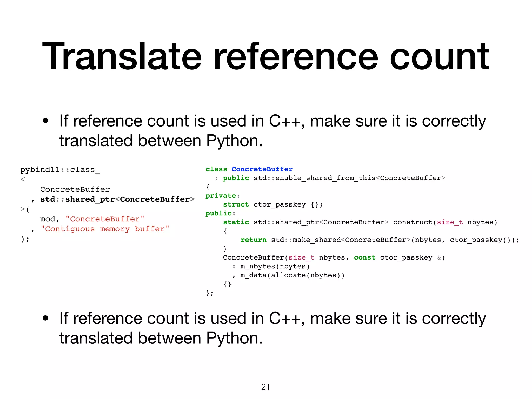Screen dimensions: 532x399
Task: Click the second bullet point marker near the bottom
Action: coord(46,318)
